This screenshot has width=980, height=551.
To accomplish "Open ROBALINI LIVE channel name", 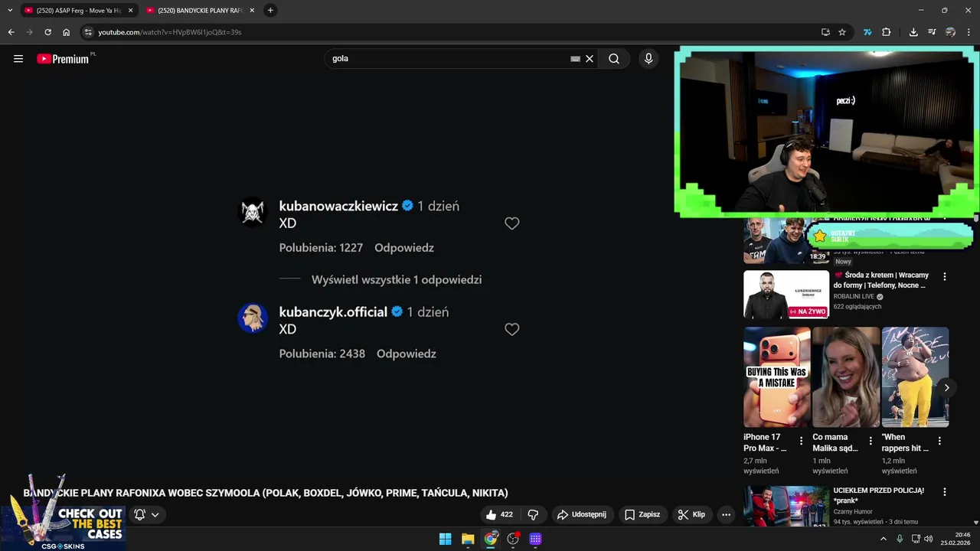I will click(854, 296).
